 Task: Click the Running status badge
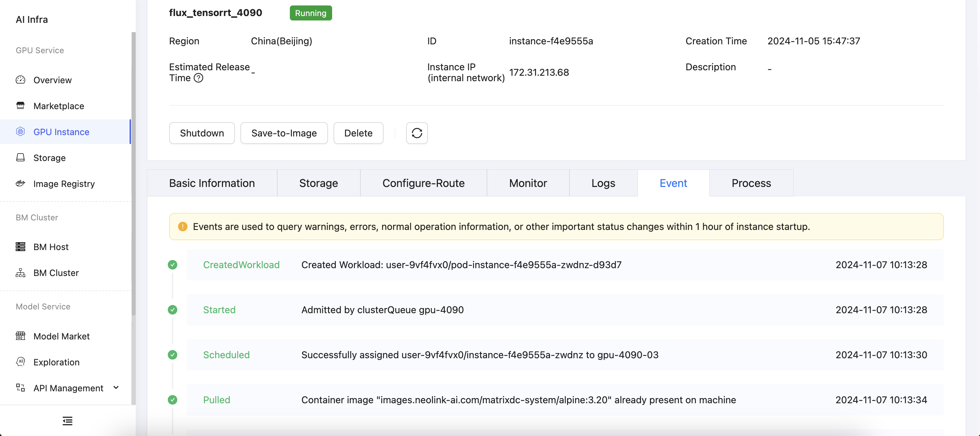pyautogui.click(x=311, y=13)
